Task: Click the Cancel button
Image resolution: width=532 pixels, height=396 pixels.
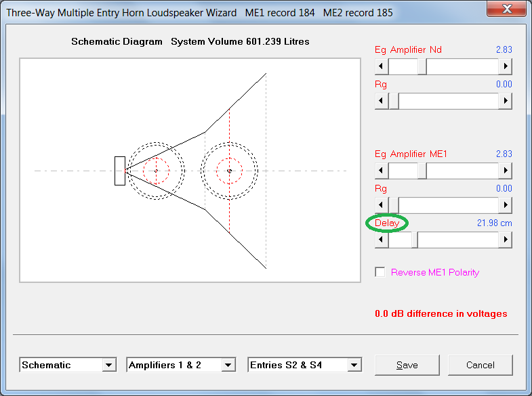Action: 480,365
